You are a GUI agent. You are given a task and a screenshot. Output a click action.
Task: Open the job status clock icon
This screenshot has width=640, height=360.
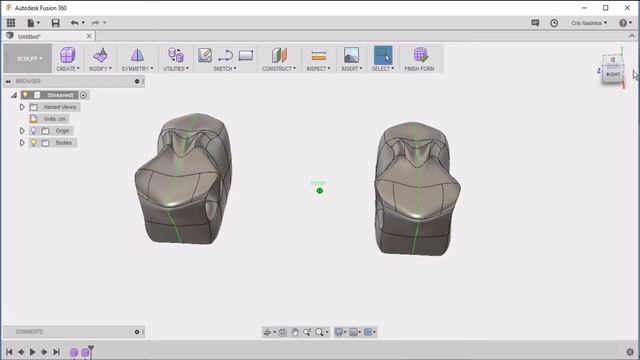[554, 23]
